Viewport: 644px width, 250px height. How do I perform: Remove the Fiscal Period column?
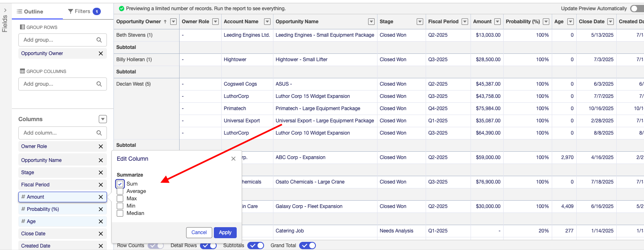click(x=101, y=185)
